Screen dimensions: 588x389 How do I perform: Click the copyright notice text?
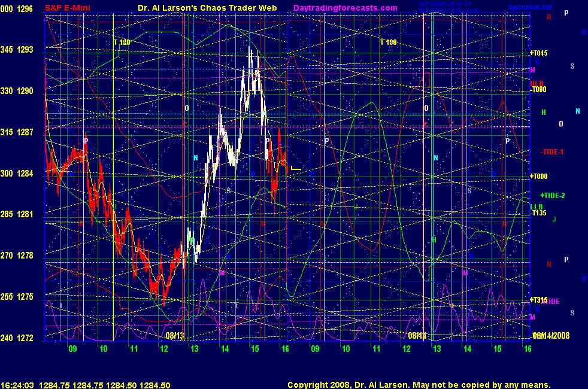point(419,384)
